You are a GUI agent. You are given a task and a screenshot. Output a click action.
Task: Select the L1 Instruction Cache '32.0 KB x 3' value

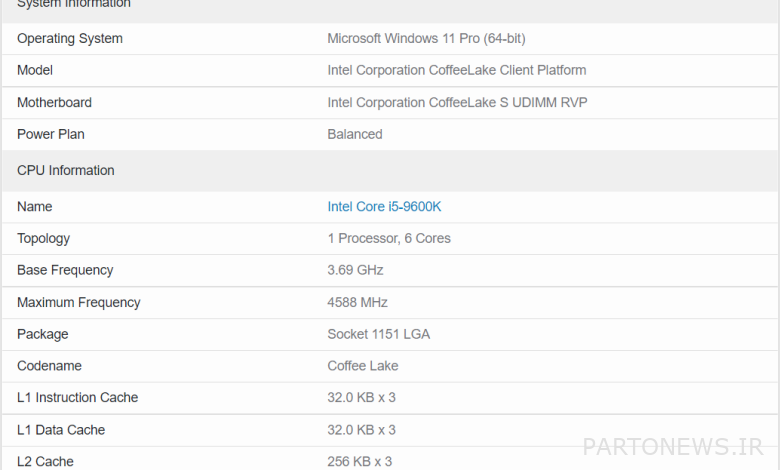click(361, 397)
